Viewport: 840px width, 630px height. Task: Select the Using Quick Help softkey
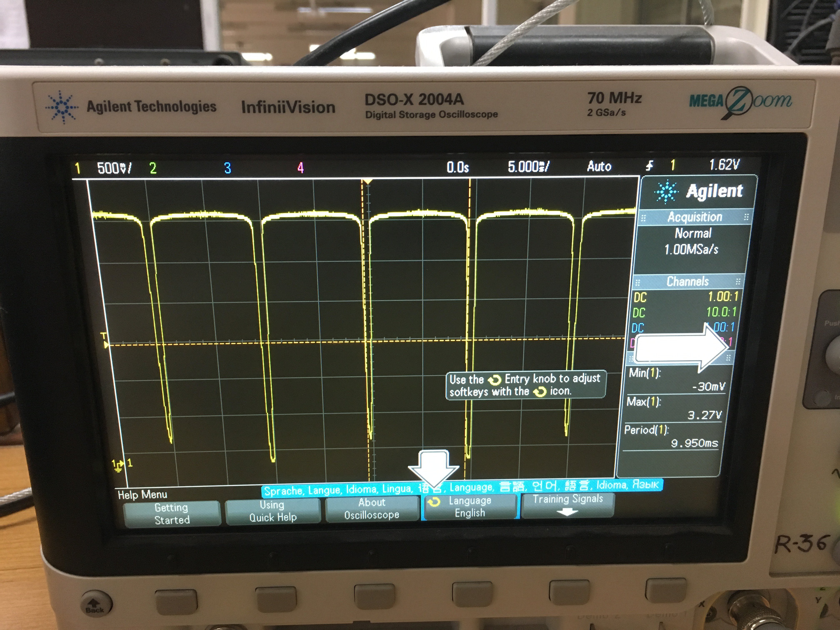click(273, 511)
